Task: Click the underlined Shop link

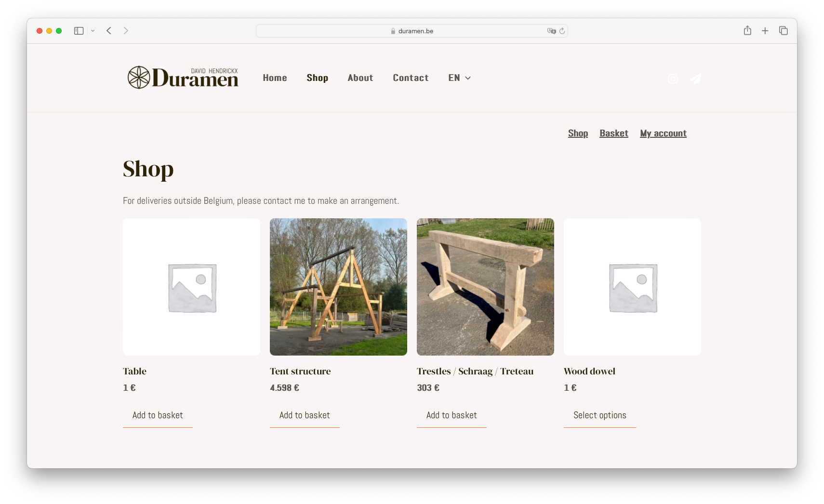Action: tap(578, 133)
